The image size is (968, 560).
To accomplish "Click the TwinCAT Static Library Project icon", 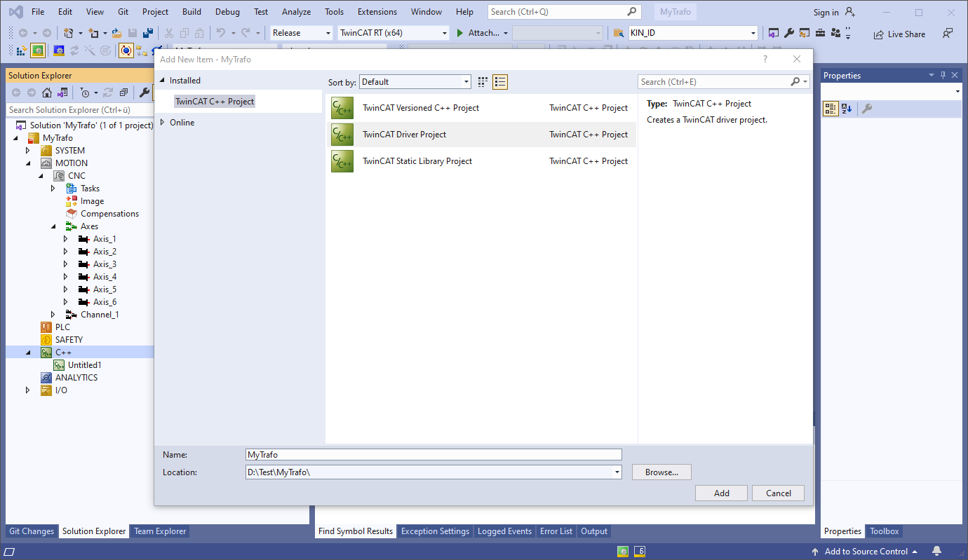I will coord(342,161).
